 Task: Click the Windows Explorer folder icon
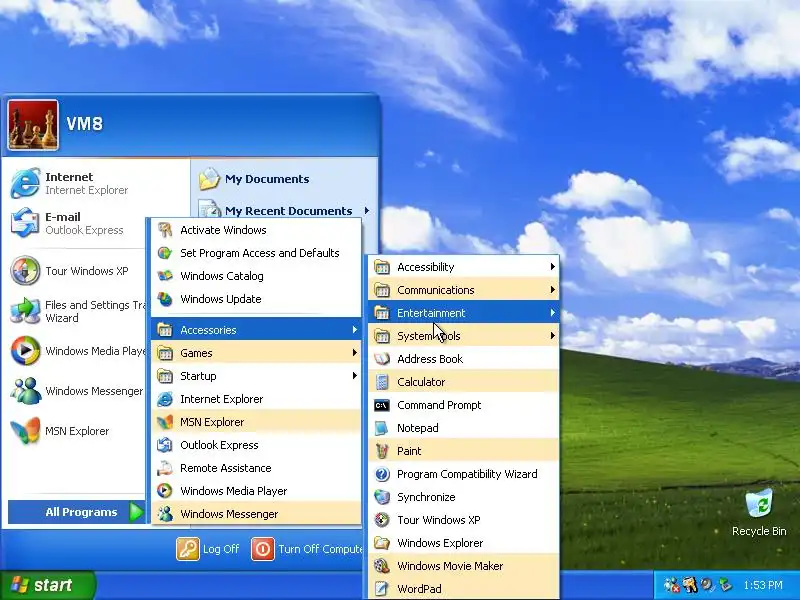point(382,543)
